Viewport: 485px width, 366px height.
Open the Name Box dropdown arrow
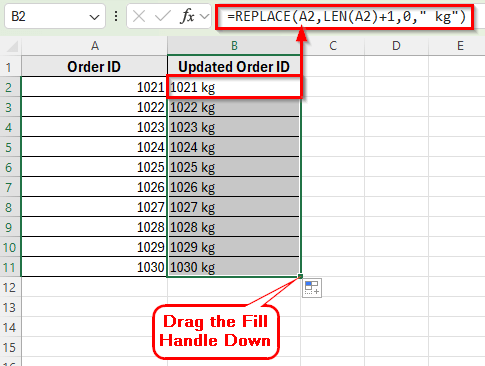[94, 17]
